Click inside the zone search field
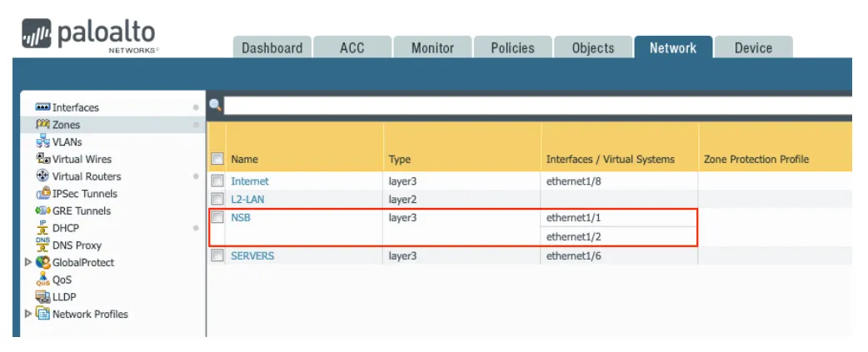The height and width of the screenshot is (352, 868). [x=537, y=105]
